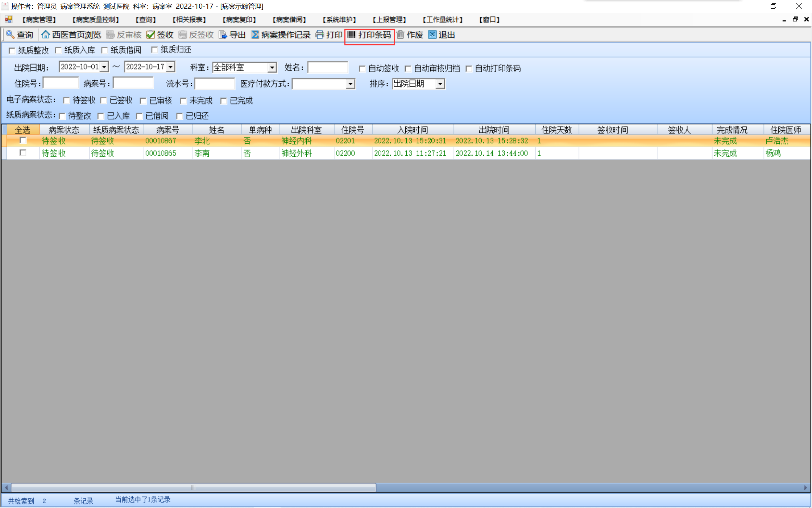Open 病案操作记录 toolbar icon
The image size is (812, 508).
pyautogui.click(x=255, y=35)
